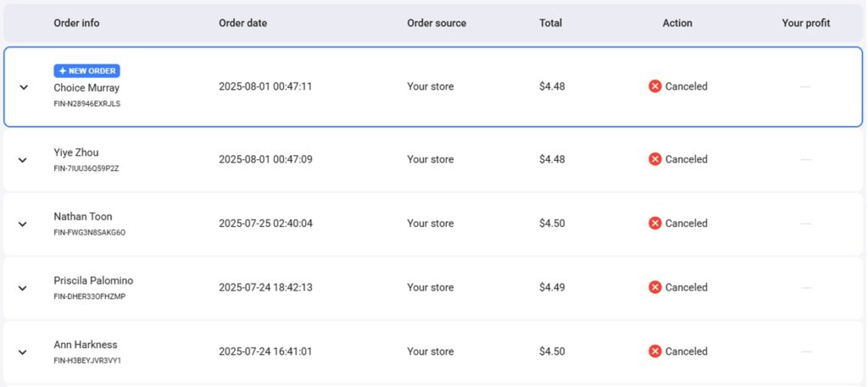The height and width of the screenshot is (387, 868).
Task: Click the canceled icon in Priscila Palomino's row
Action: tap(654, 288)
